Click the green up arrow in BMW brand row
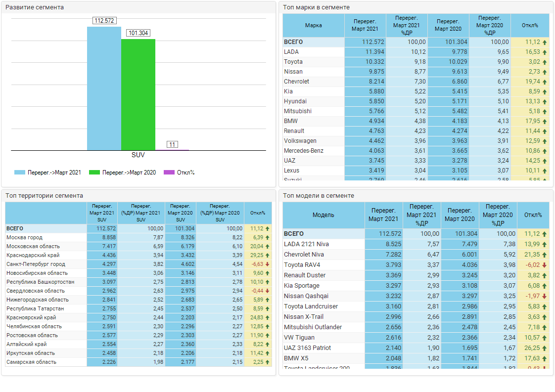 pos(545,122)
